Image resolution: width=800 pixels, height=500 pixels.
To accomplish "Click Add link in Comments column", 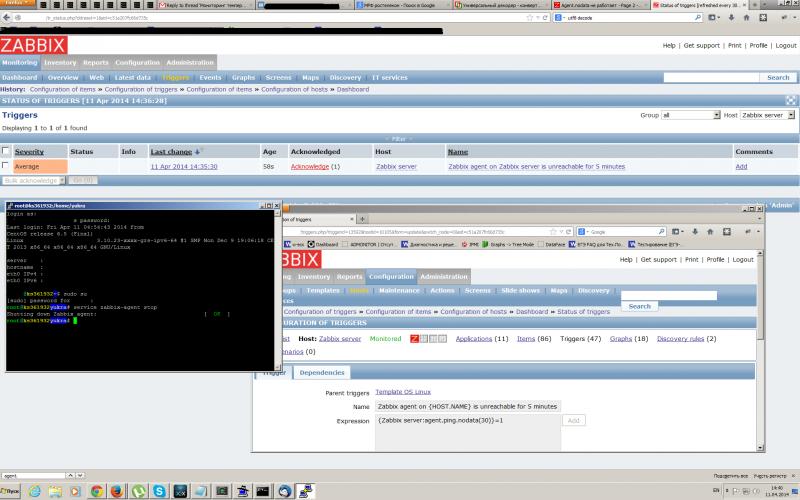I will pyautogui.click(x=741, y=166).
